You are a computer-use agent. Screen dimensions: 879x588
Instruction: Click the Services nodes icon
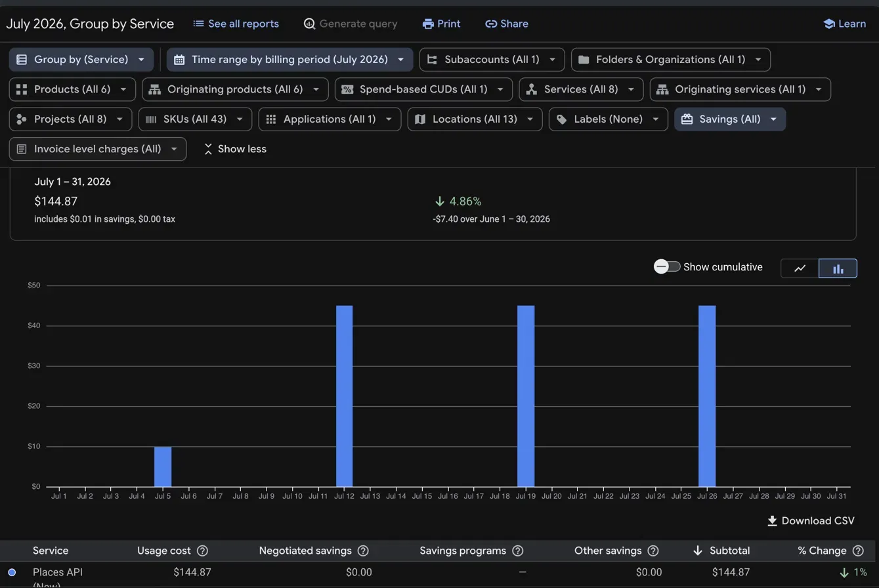click(532, 89)
